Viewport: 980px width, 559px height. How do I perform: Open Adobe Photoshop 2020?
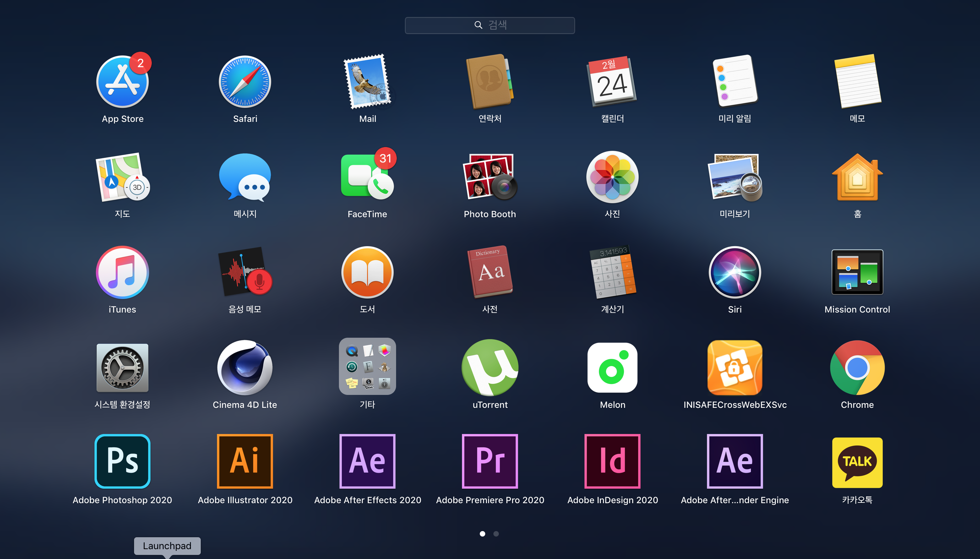(x=122, y=461)
